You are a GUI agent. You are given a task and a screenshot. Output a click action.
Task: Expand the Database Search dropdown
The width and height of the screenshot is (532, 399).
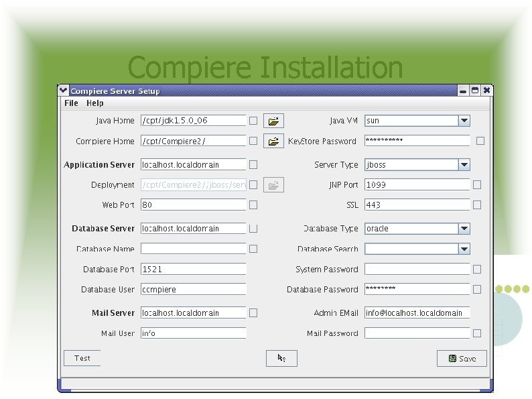pyautogui.click(x=464, y=249)
